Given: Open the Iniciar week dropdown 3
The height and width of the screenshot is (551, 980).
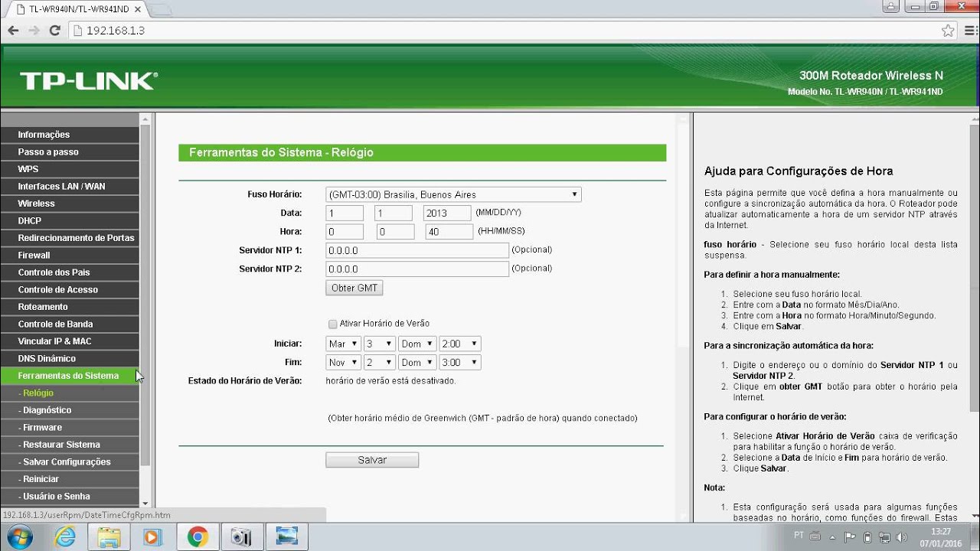Looking at the screenshot, I should pyautogui.click(x=378, y=344).
